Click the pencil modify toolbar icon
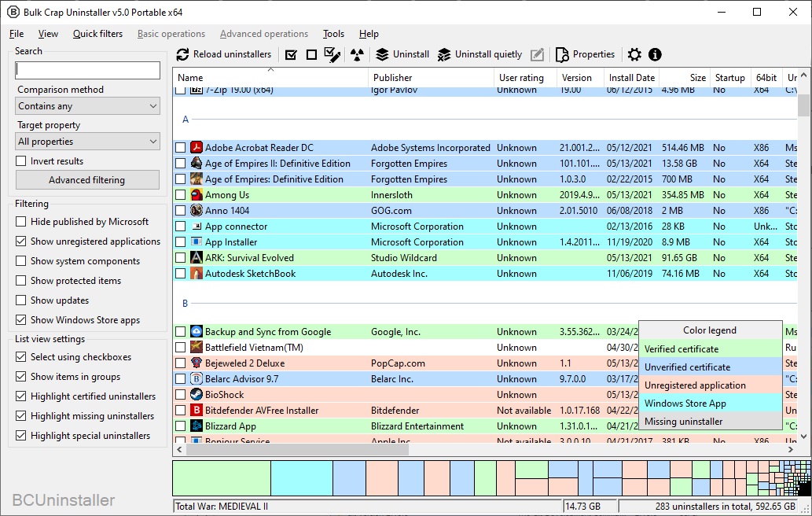The width and height of the screenshot is (812, 516). pos(538,54)
